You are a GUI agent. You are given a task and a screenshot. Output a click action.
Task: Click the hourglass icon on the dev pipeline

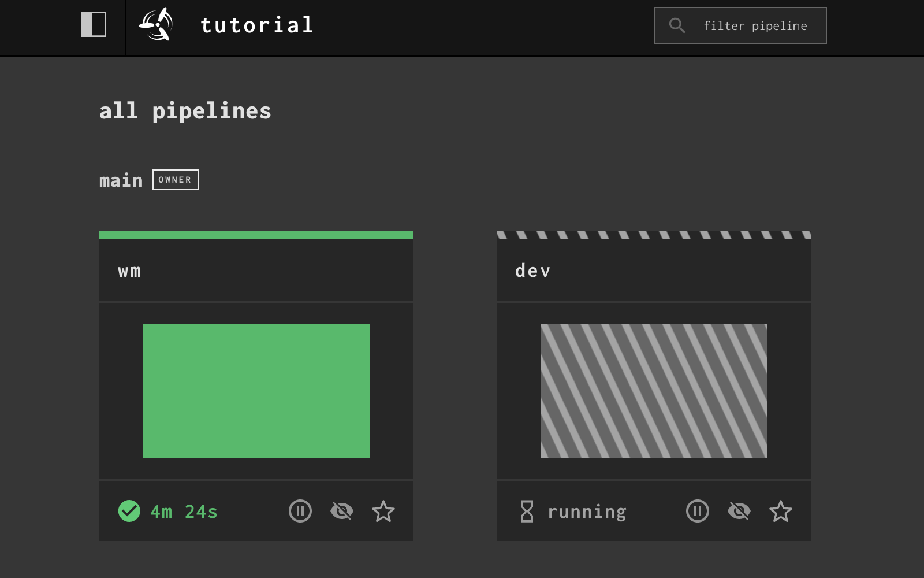coord(527,511)
